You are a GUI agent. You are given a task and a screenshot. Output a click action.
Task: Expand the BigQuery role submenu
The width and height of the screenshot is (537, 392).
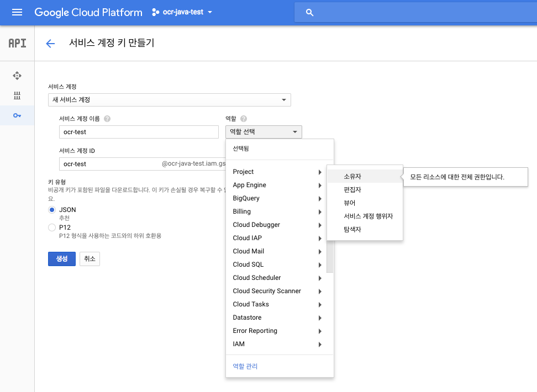click(277, 199)
